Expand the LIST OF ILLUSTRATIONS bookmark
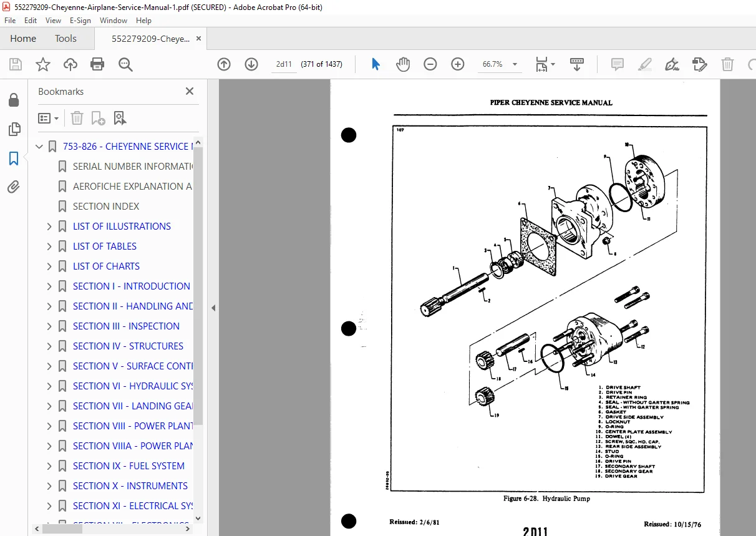The image size is (756, 536). coord(49,227)
